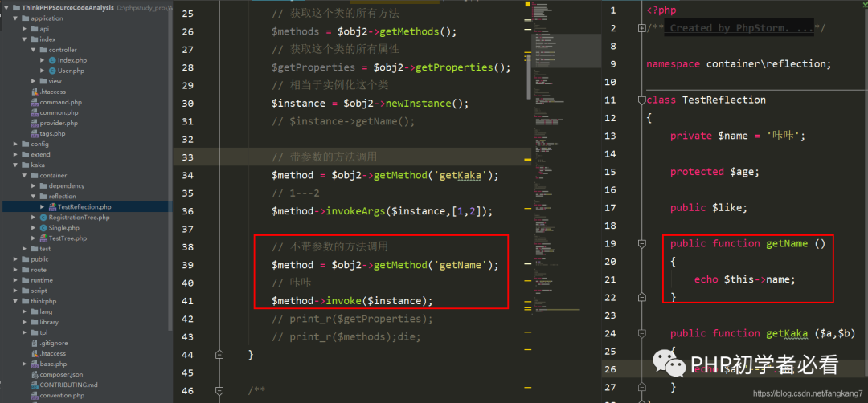This screenshot has width=868, height=403.
Task: Collapse the controller folder arrow
Action: coord(34,50)
